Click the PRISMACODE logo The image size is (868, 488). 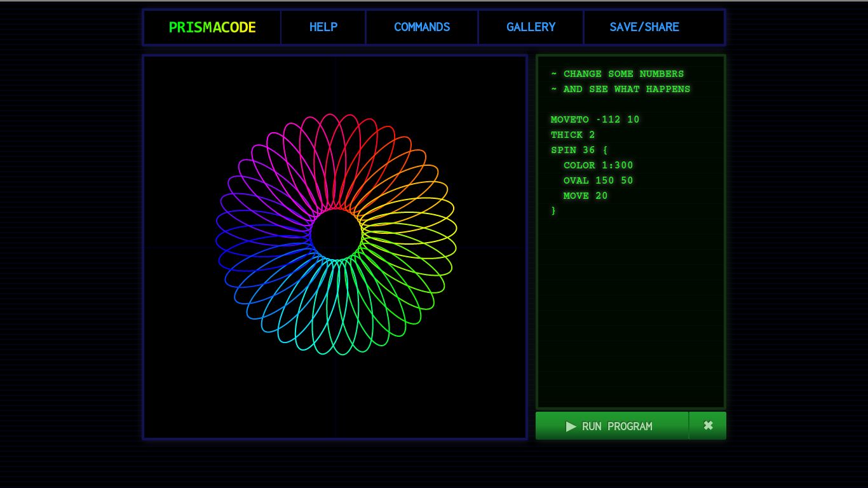pos(212,27)
